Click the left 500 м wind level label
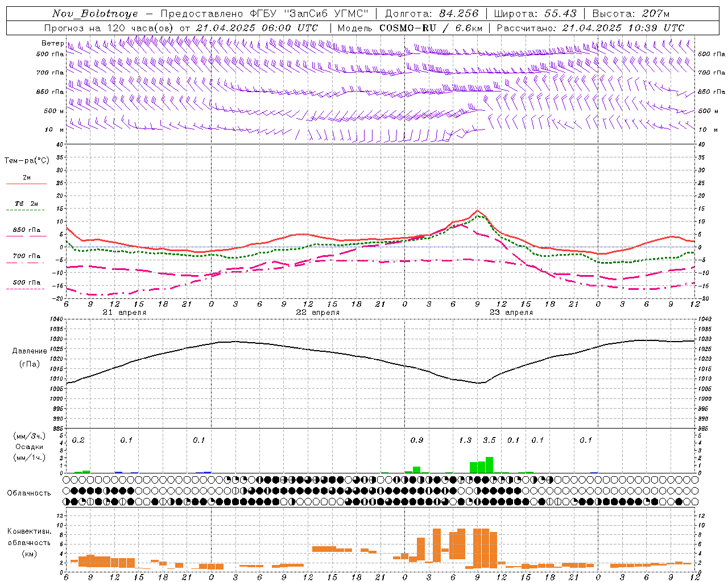Screen dimensions: 728x582 coord(54,111)
